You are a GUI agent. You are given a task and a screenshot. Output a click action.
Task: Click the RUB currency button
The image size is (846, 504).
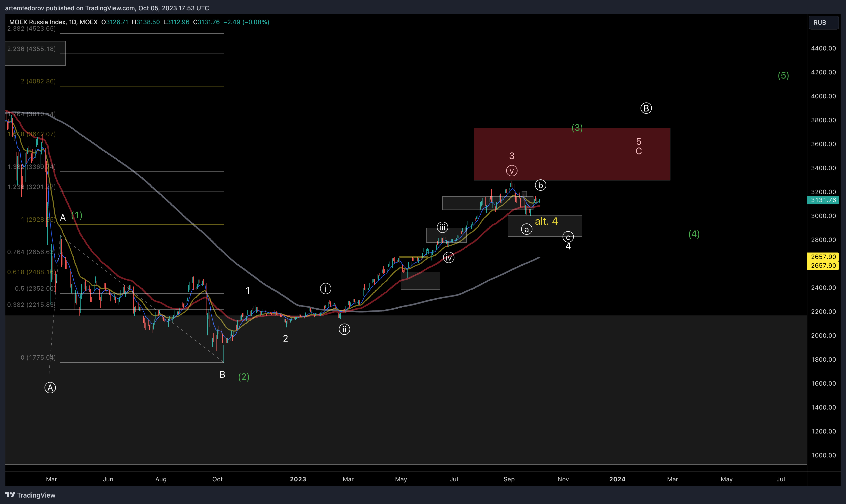[824, 22]
